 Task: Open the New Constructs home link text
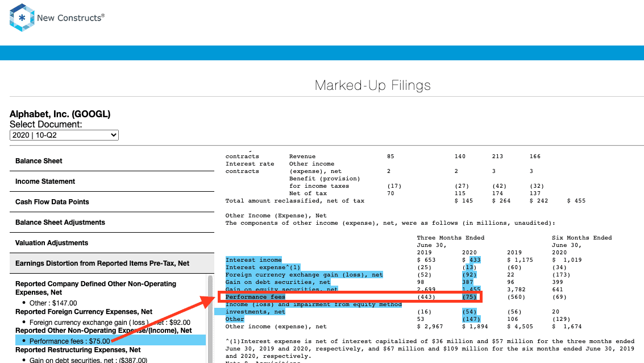[x=70, y=18]
